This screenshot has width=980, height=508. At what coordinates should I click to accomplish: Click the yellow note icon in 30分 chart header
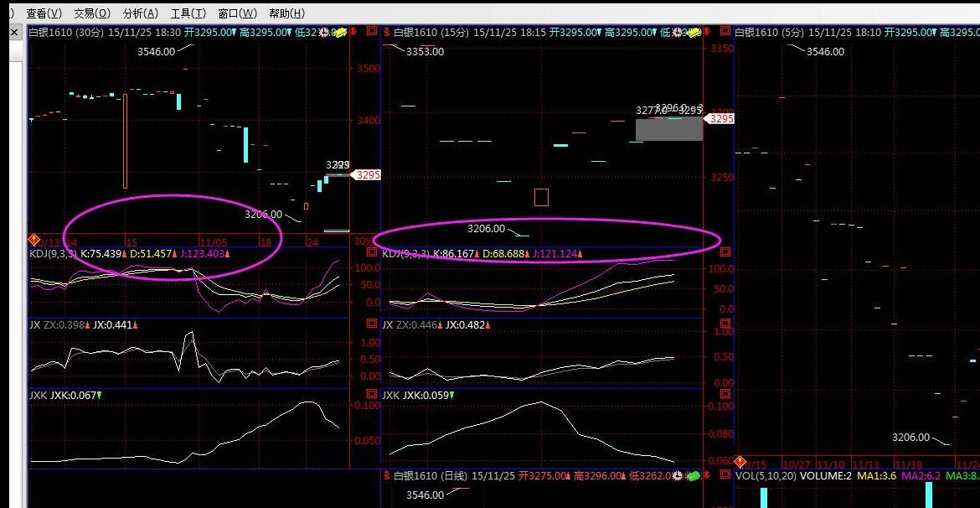(341, 32)
